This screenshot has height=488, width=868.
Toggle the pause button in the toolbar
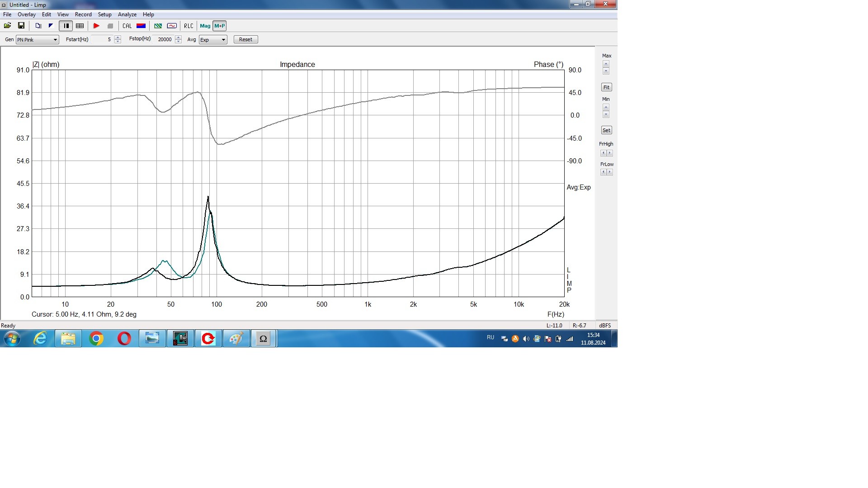click(66, 26)
